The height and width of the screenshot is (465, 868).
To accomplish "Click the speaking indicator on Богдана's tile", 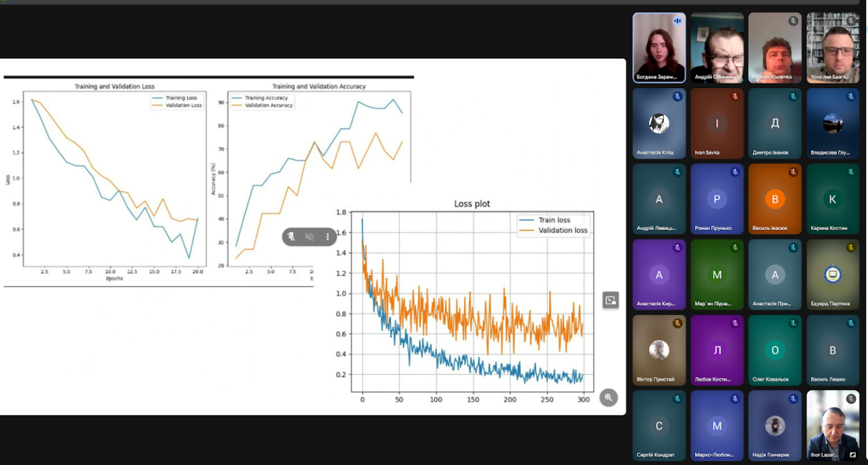I will tap(677, 21).
